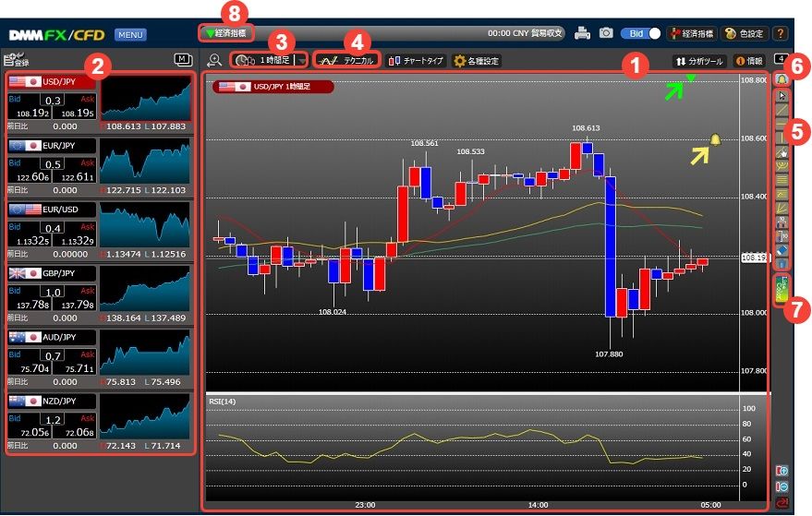This screenshot has height=516, width=812.
Task: Open the チャートタイプ chart type selector
Action: 416,61
